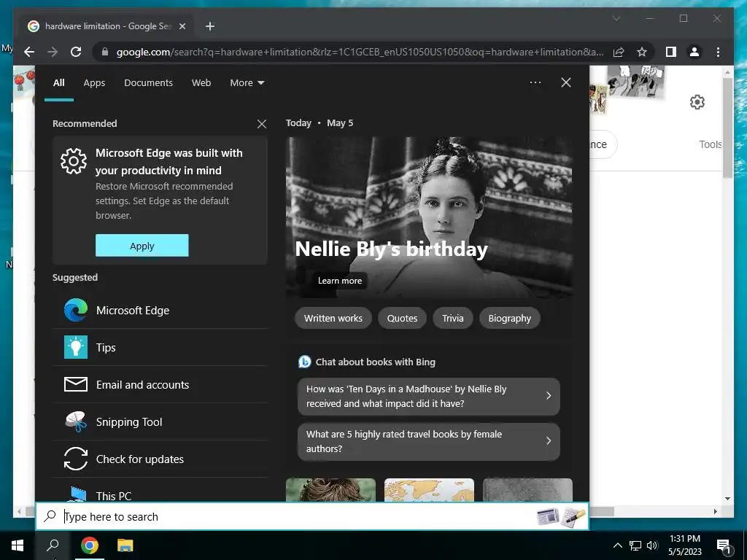Click the network tray icon

click(635, 545)
